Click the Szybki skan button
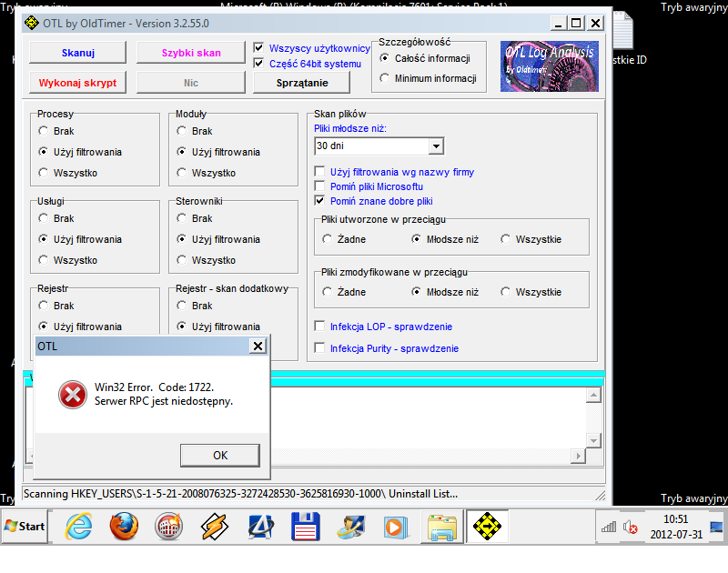This screenshot has width=728, height=573. pos(191,53)
